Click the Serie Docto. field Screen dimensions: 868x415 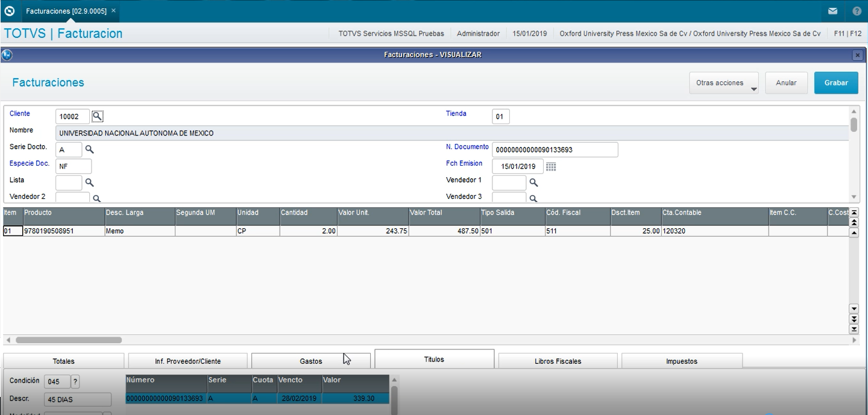tap(69, 149)
